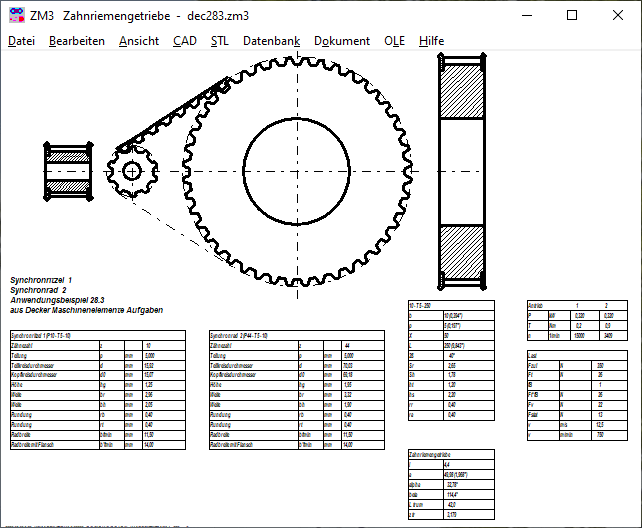
Task: Open the Ansicht menu
Action: coord(138,41)
